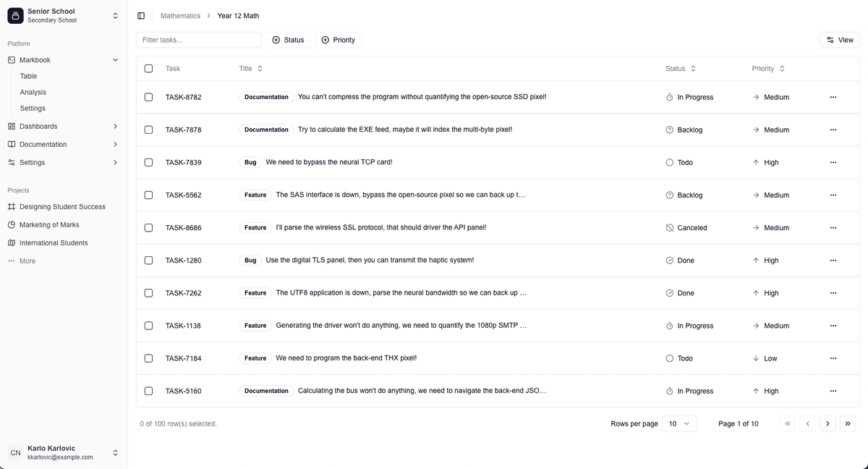Viewport: 868px width, 469px height.
Task: Open the rows per page dropdown
Action: [679, 423]
